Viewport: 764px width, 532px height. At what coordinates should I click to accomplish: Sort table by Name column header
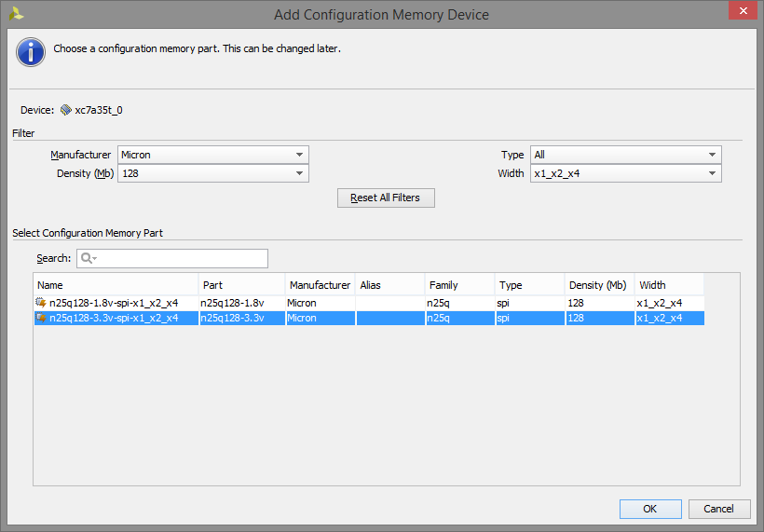click(116, 285)
